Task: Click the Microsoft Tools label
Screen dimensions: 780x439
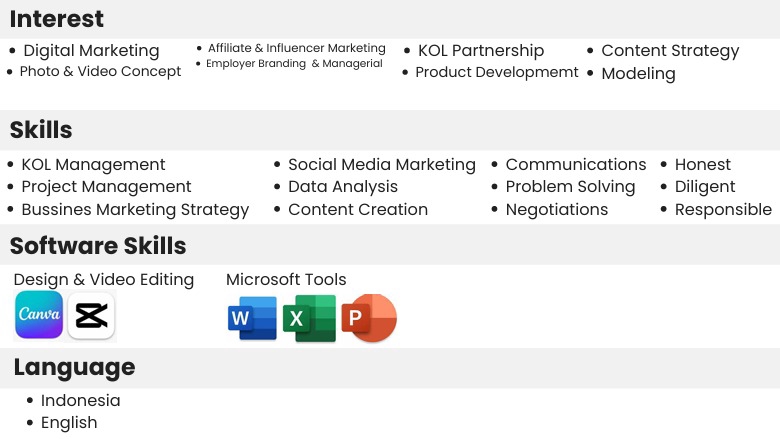Action: [286, 279]
